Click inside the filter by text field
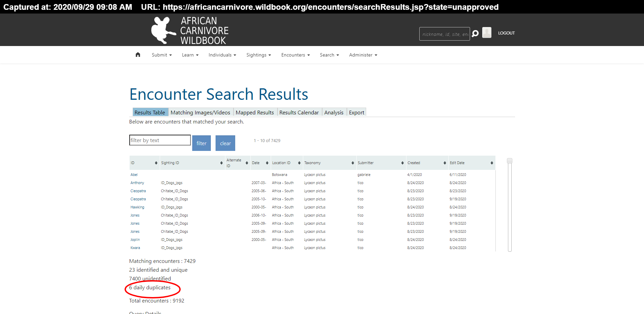This screenshot has height=314, width=644. pyautogui.click(x=159, y=140)
